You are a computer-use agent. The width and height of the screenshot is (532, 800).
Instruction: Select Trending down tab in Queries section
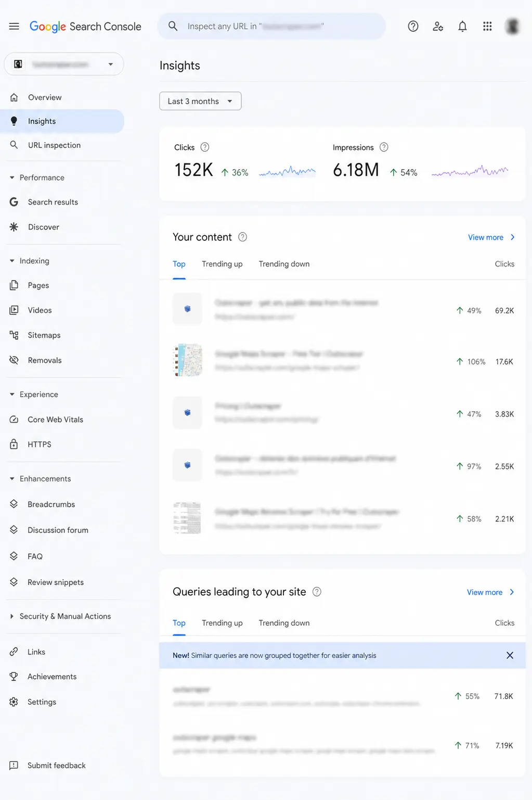284,623
